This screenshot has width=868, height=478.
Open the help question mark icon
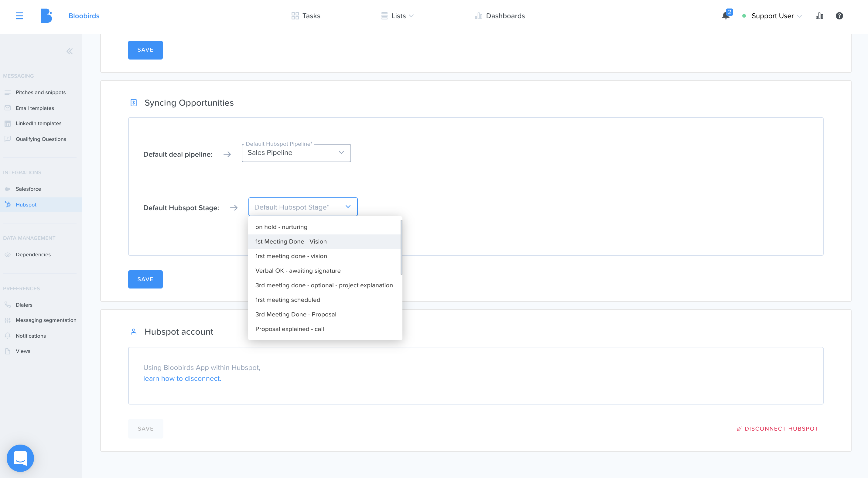pos(839,16)
